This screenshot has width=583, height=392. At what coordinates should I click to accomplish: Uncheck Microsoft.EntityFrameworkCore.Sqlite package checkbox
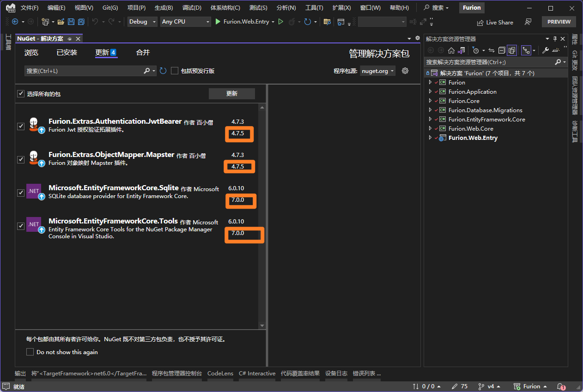20,193
